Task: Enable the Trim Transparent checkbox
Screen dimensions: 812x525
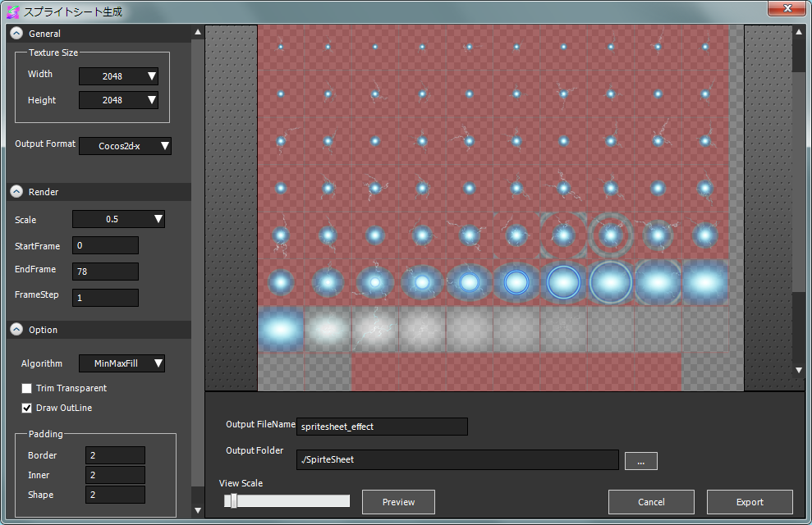Action: [x=26, y=388]
